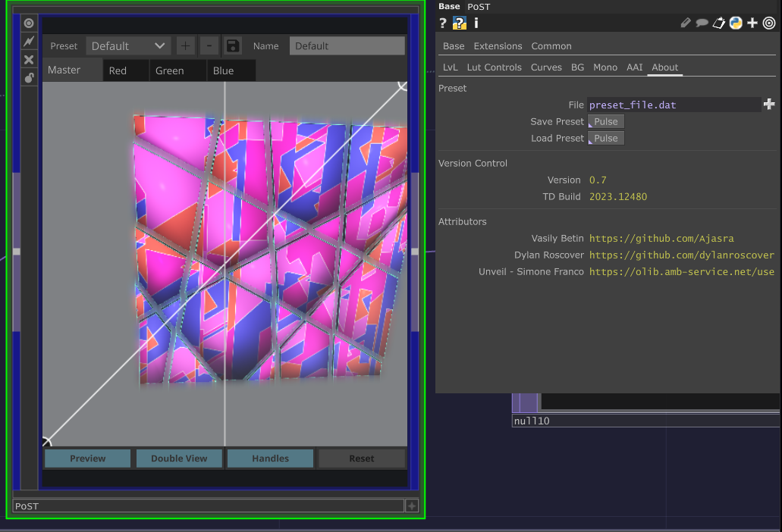This screenshot has height=532, width=782.
Task: Click the X bypass icon on PoST node
Action: click(x=29, y=60)
